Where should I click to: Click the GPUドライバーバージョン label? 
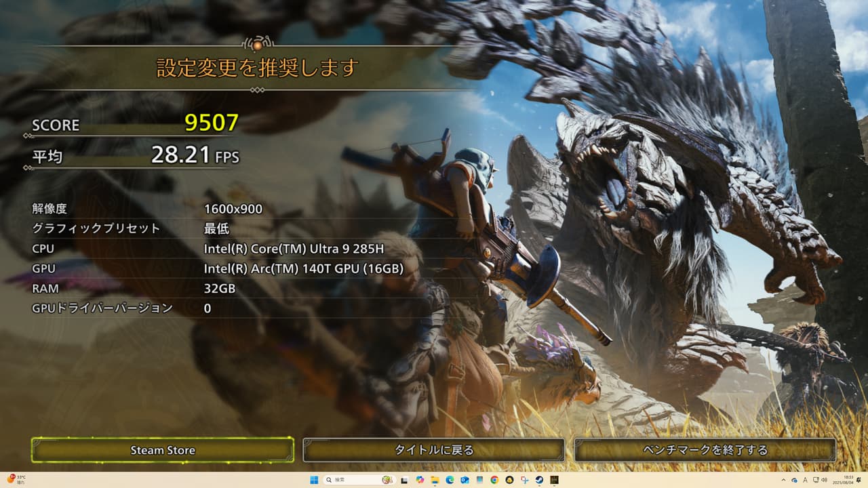(102, 308)
